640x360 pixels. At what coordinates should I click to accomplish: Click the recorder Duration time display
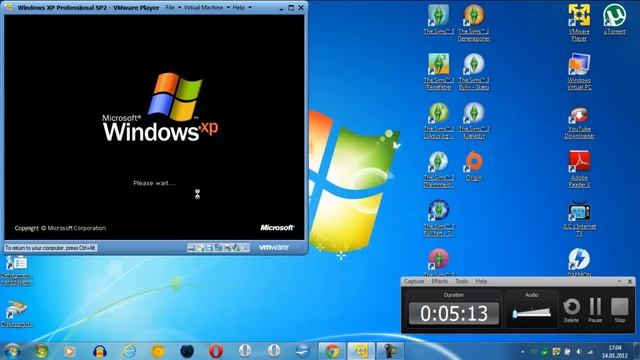pos(454,313)
